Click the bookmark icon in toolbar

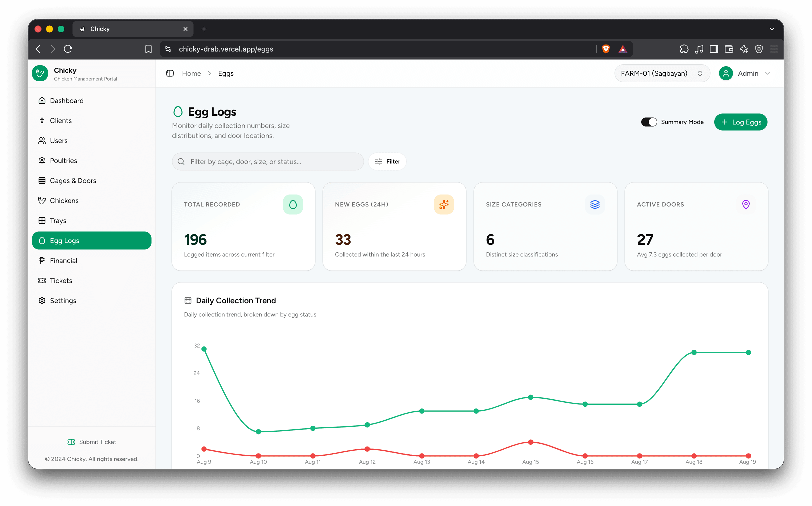(148, 49)
